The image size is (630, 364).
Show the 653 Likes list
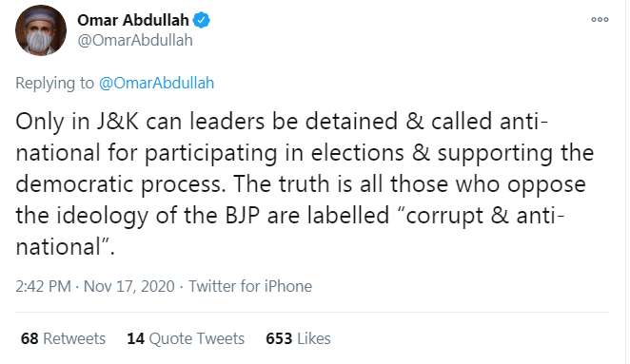(x=298, y=338)
